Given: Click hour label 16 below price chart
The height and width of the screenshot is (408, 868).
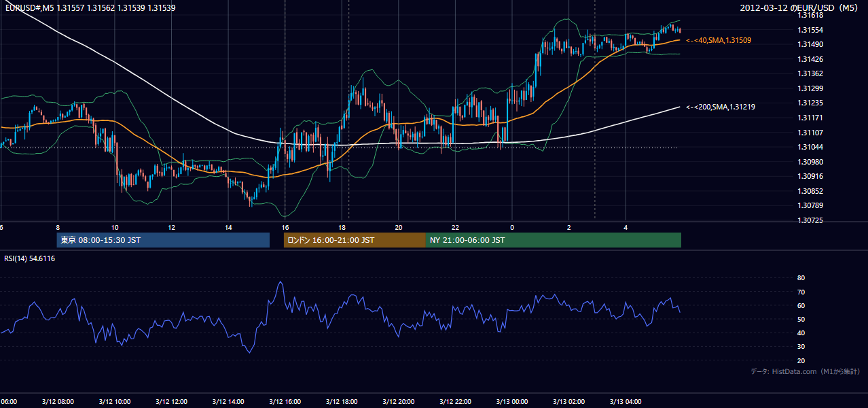Looking at the screenshot, I should point(285,227).
